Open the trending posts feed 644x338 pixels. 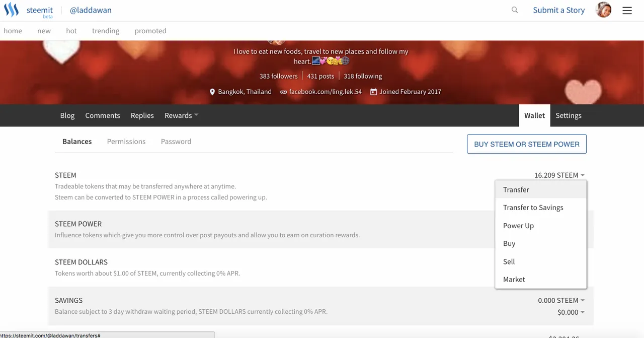106,31
